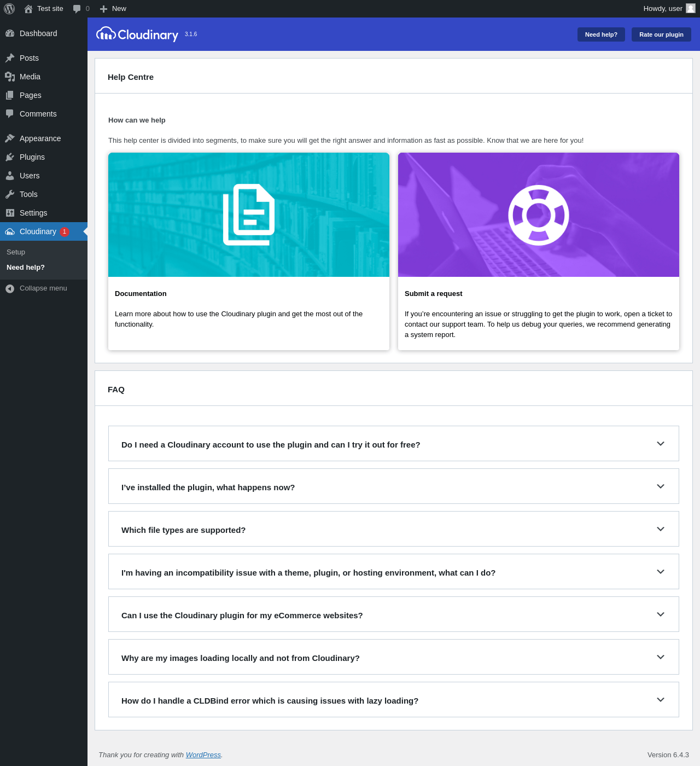Expand the eCommerce websites FAQ item

coord(660,614)
